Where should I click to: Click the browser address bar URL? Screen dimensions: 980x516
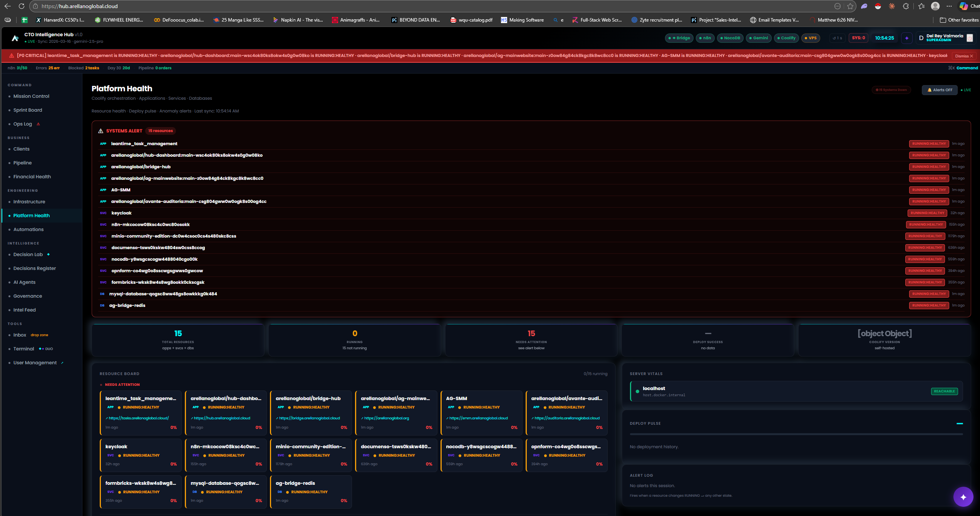click(80, 6)
